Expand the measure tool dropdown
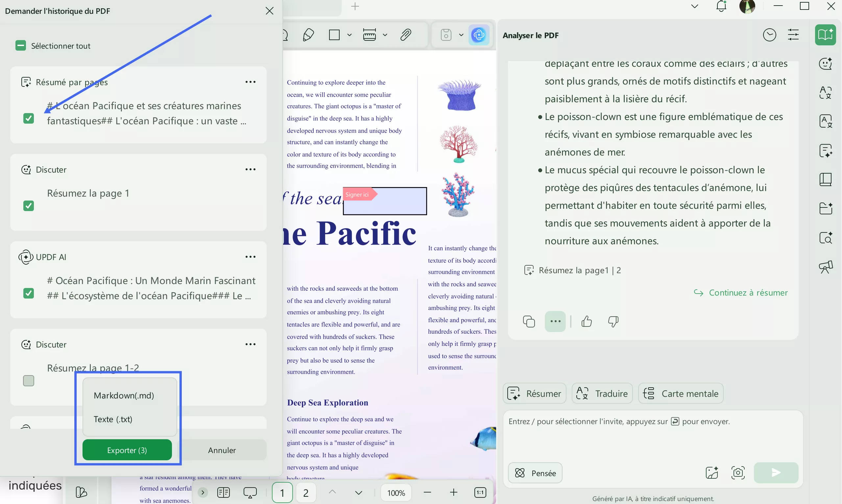 (385, 35)
